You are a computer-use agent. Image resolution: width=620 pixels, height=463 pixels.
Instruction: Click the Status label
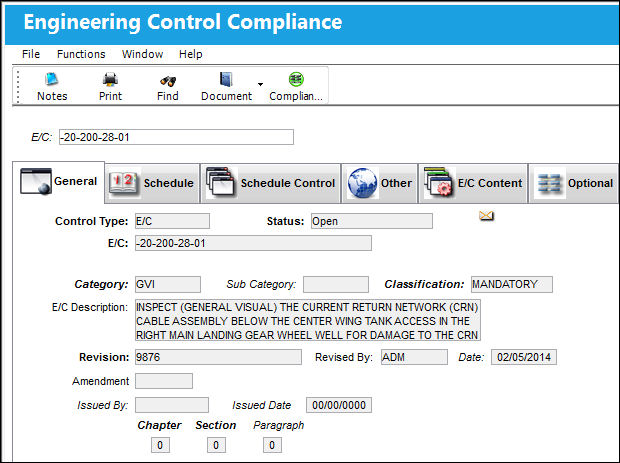point(285,221)
